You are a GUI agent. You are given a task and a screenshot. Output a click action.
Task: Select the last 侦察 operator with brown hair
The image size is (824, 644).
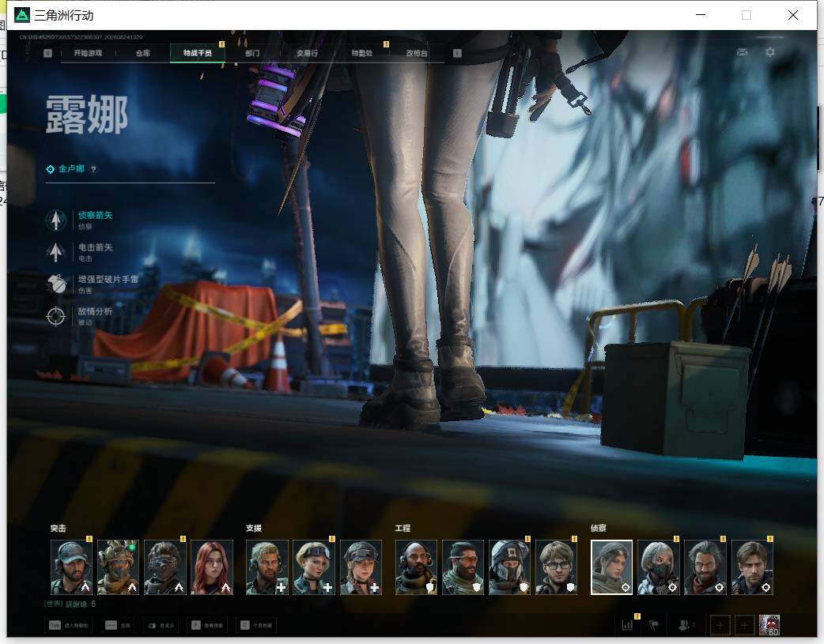click(x=752, y=567)
